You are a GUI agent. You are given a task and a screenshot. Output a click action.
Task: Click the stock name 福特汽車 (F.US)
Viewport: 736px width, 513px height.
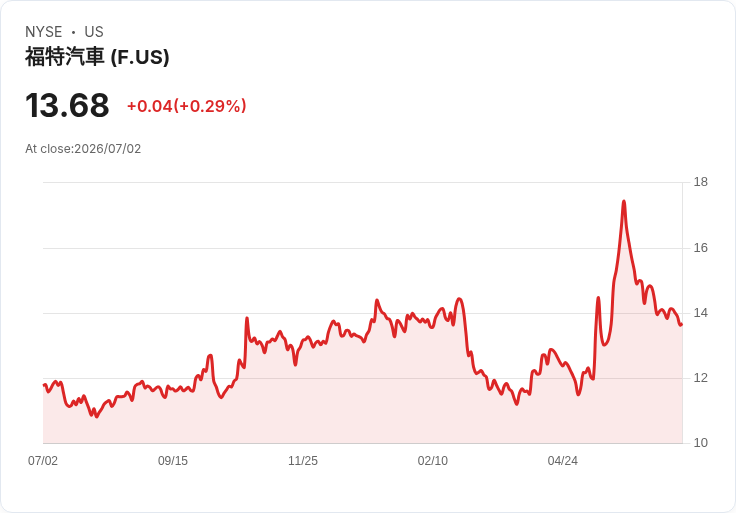click(97, 57)
